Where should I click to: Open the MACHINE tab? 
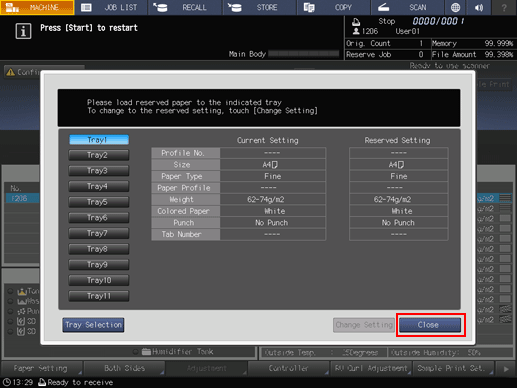[37, 7]
